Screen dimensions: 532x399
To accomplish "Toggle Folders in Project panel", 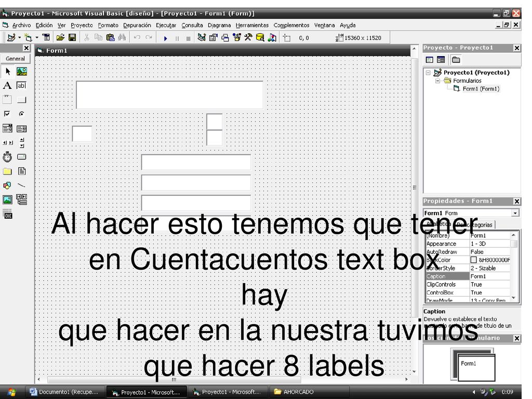I will tap(456, 60).
